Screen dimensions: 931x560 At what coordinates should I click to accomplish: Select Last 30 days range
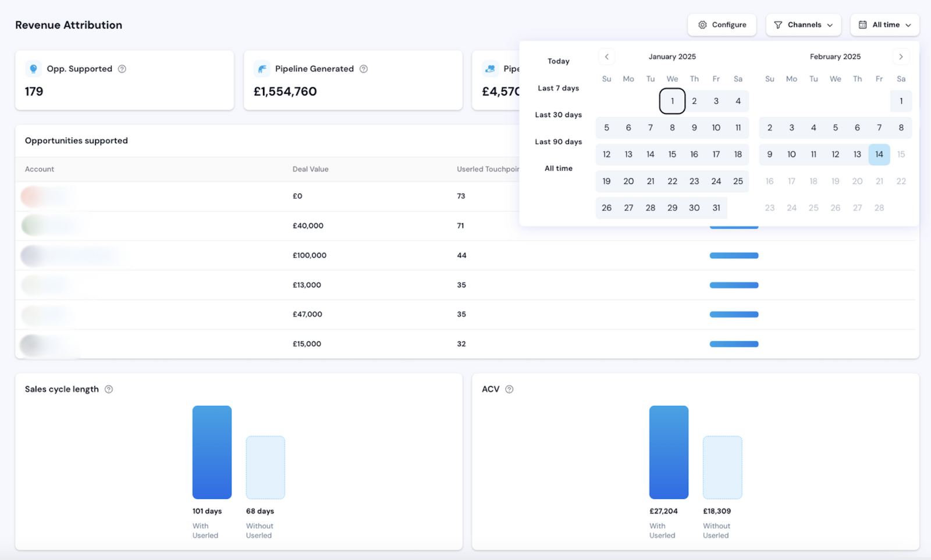(x=558, y=115)
